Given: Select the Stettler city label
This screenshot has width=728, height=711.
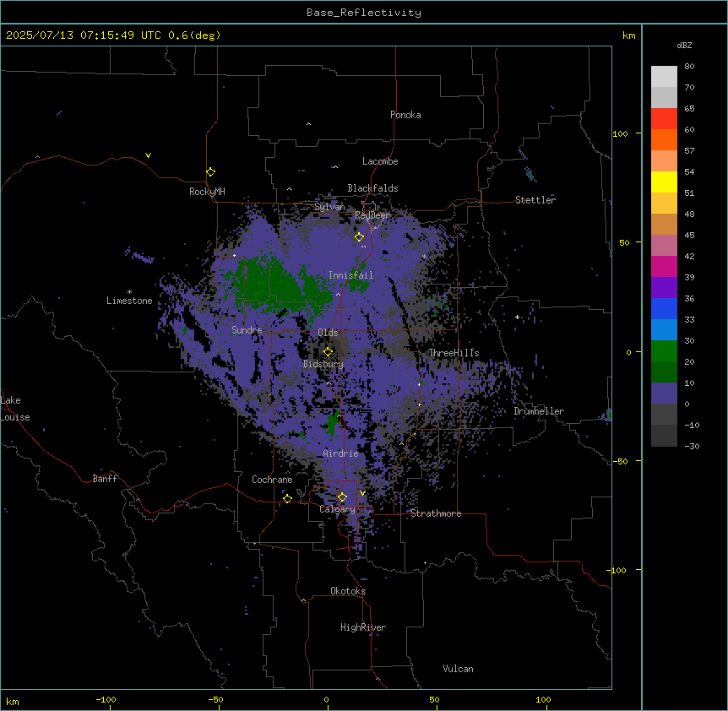Looking at the screenshot, I should (x=535, y=200).
